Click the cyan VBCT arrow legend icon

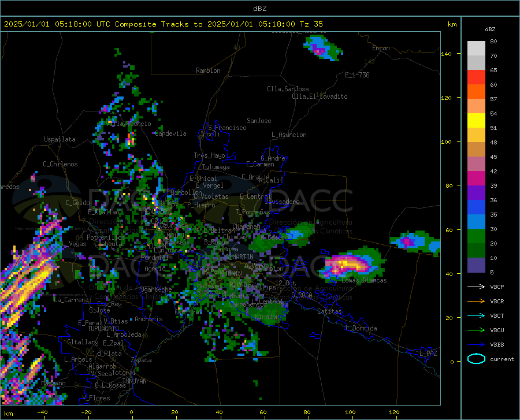click(476, 315)
